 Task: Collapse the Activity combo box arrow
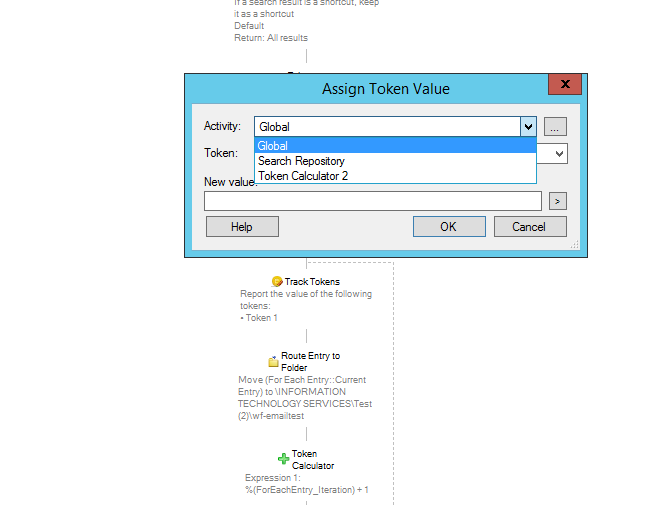pos(528,127)
